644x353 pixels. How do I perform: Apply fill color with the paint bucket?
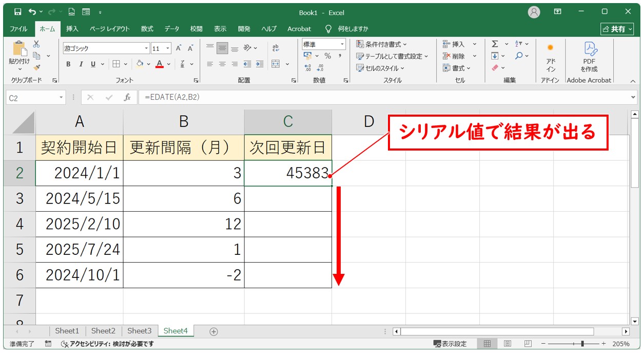coord(140,64)
